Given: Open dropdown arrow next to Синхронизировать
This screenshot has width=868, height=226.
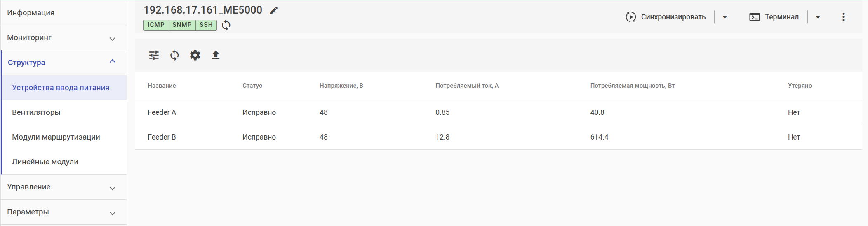Looking at the screenshot, I should click(725, 17).
